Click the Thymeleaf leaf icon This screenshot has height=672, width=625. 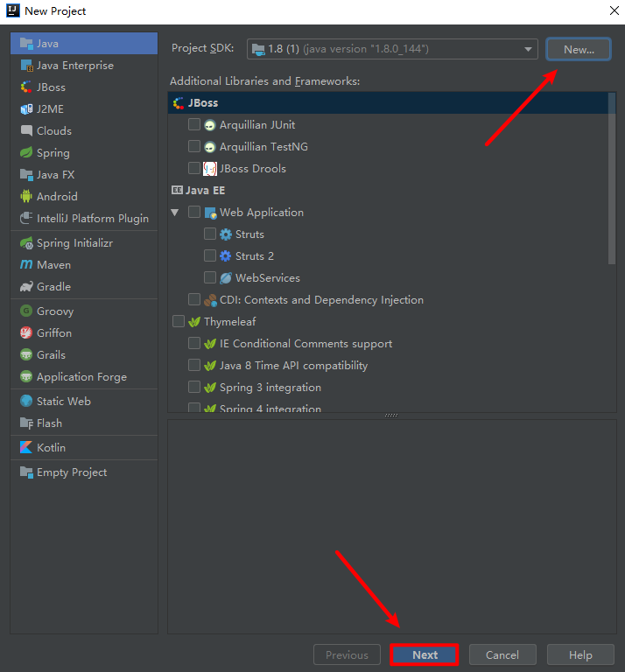194,322
